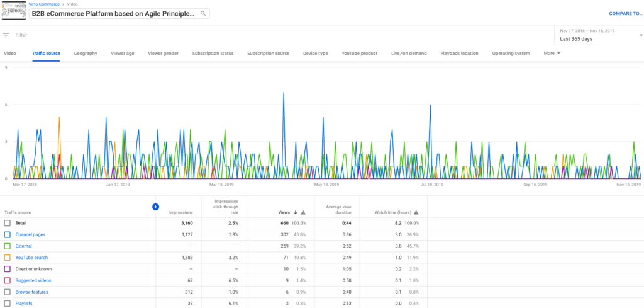The height and width of the screenshot is (308, 644).
Task: Switch to Live/on demand tab
Action: click(x=409, y=54)
